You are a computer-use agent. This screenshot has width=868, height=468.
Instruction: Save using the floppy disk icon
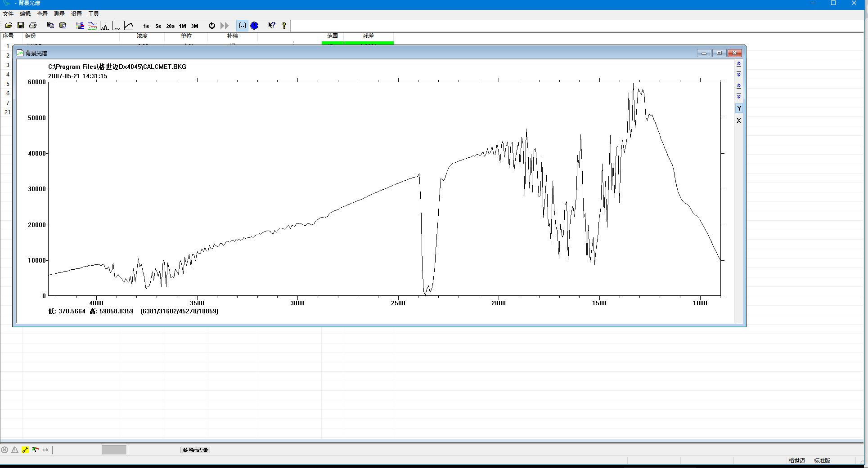click(x=21, y=26)
